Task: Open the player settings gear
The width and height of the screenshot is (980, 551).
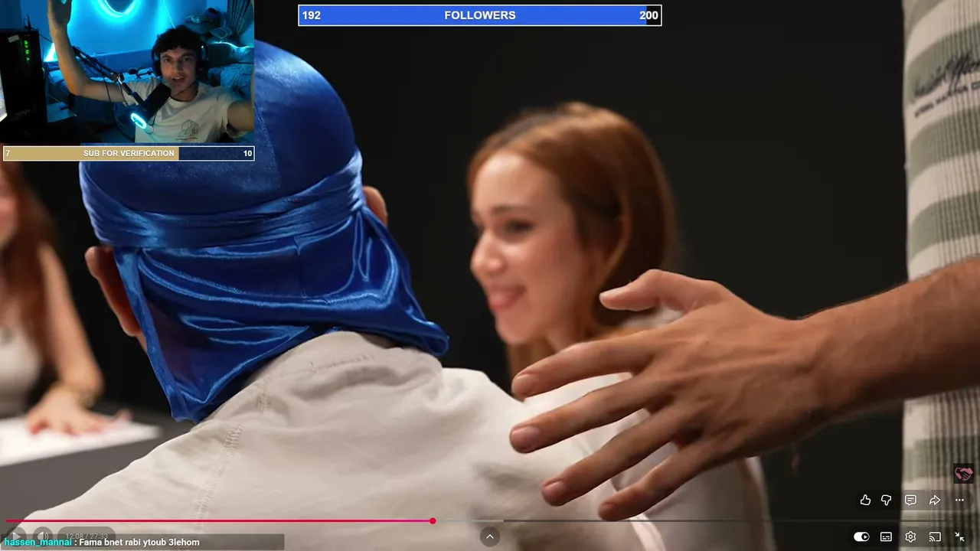Action: pyautogui.click(x=910, y=537)
